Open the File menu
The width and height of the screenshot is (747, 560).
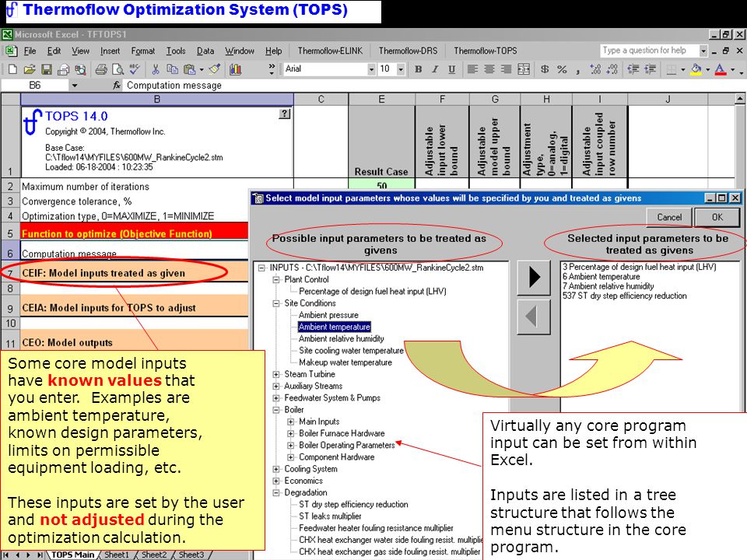(30, 51)
